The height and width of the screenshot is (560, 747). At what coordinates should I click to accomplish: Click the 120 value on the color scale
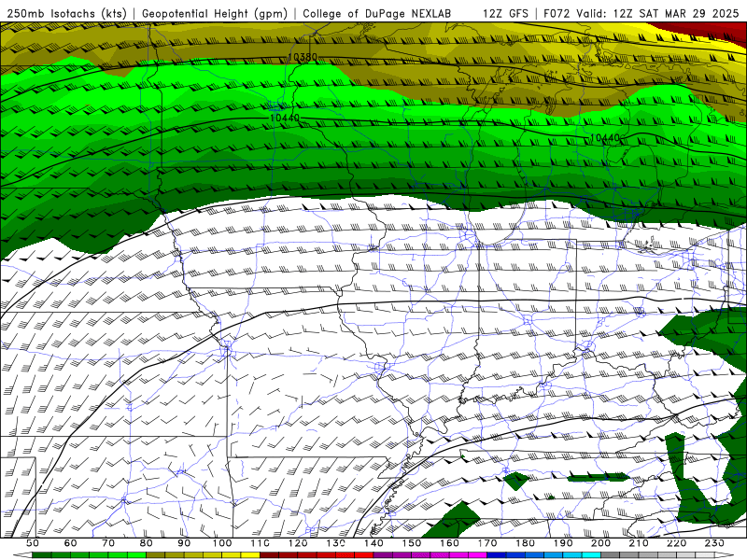(298, 543)
